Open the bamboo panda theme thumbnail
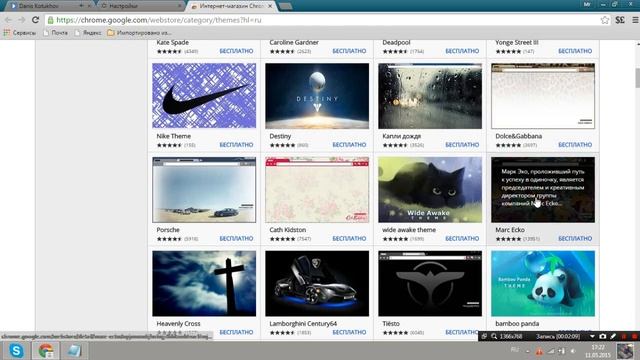The image size is (640, 360). pyautogui.click(x=543, y=283)
